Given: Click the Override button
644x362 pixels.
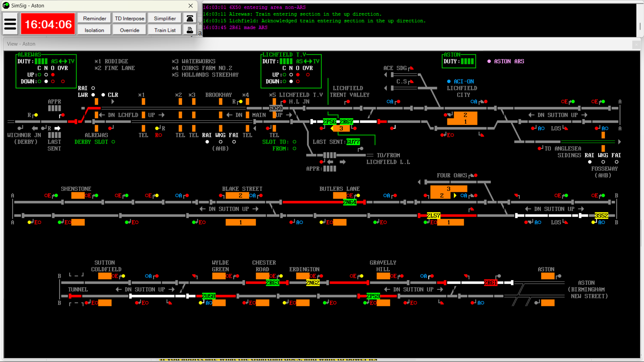Looking at the screenshot, I should pos(130,30).
